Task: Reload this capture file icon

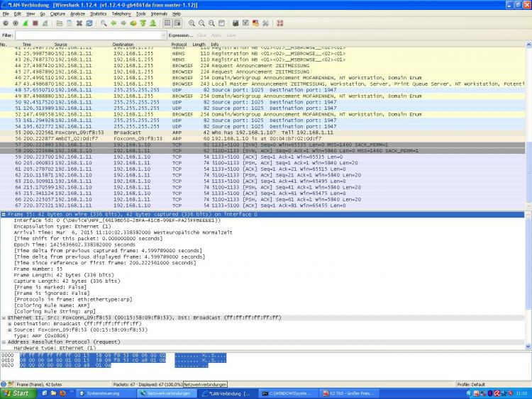Action: [89, 23]
